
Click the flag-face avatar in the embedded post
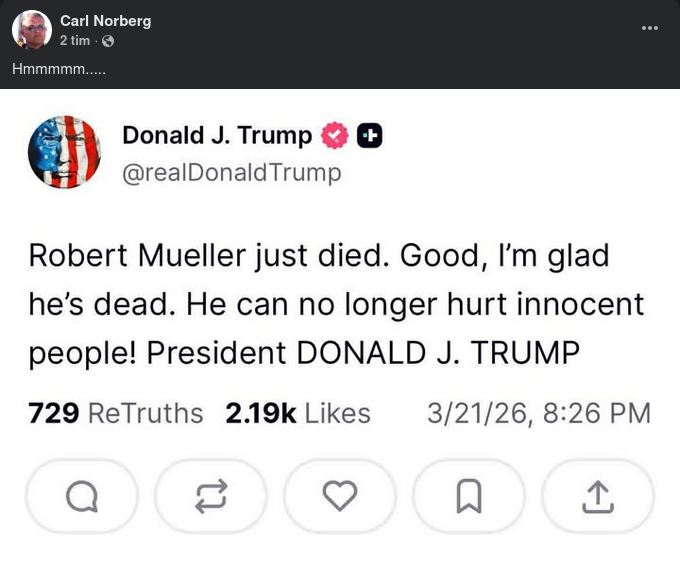(64, 152)
